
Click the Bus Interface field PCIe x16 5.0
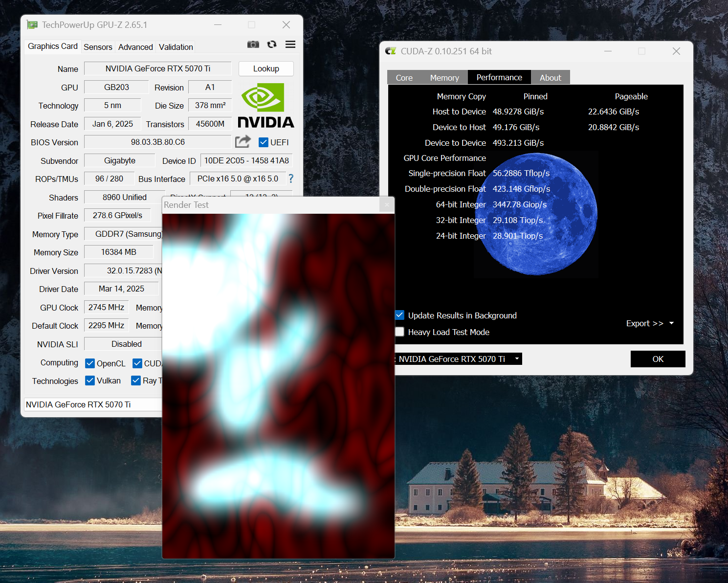(x=238, y=179)
